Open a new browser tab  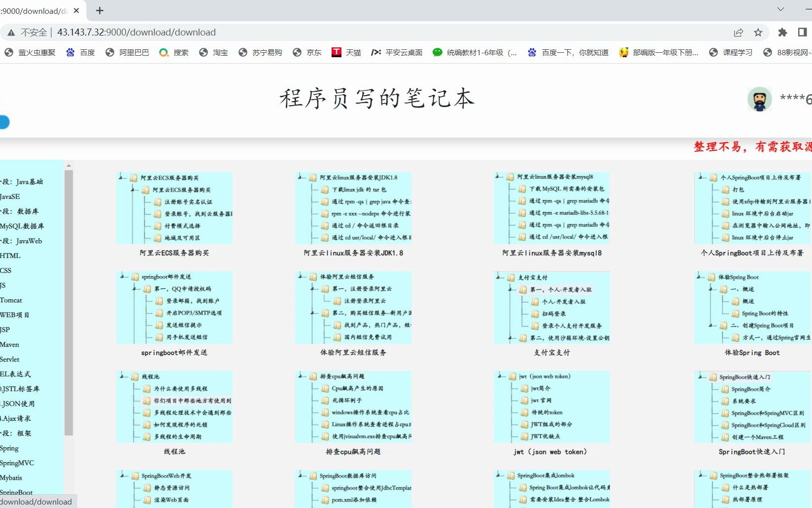pos(100,10)
